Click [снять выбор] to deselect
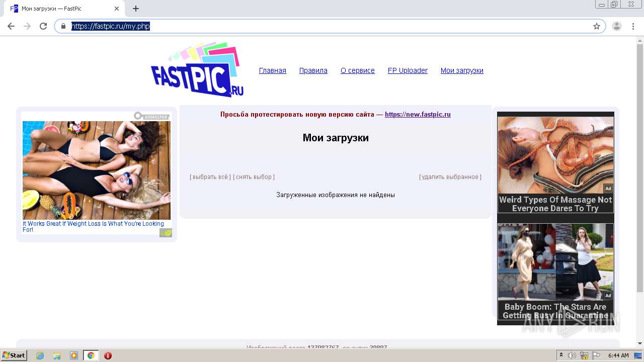The height and width of the screenshot is (362, 644). pos(254,177)
